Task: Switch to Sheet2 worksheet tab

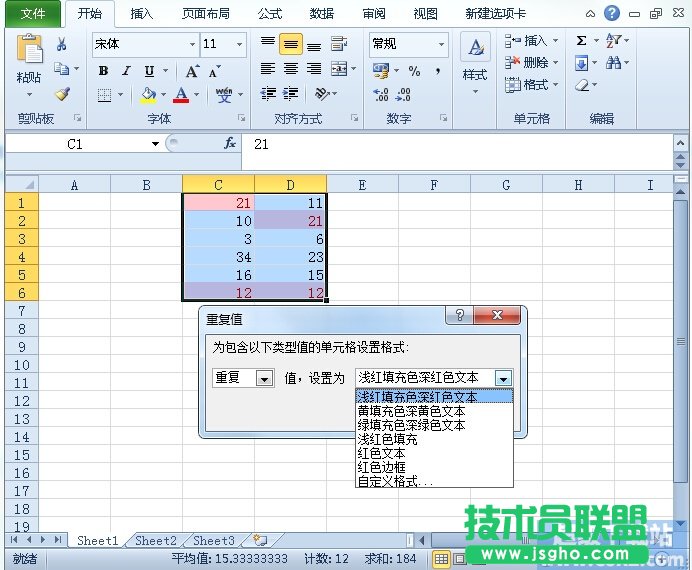Action: pyautogui.click(x=156, y=541)
